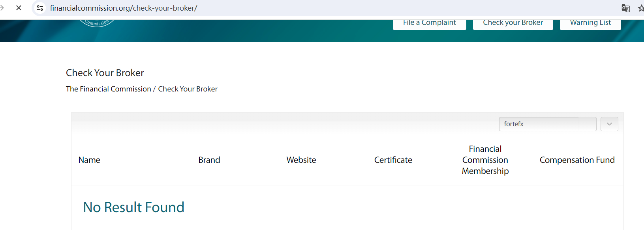Screen dimensions: 644x248
Task: Click Compensation Fund column header
Action: pos(577,160)
